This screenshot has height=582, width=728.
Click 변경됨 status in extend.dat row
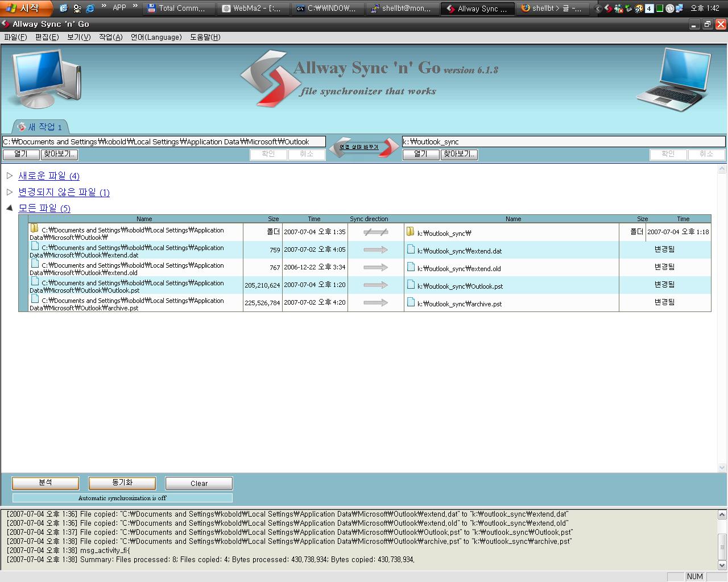(x=664, y=250)
